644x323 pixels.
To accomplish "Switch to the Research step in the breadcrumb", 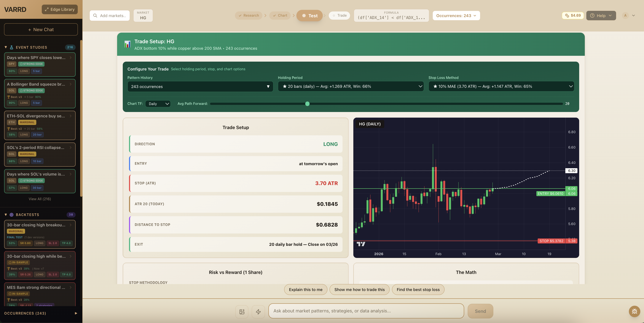I will [249, 15].
